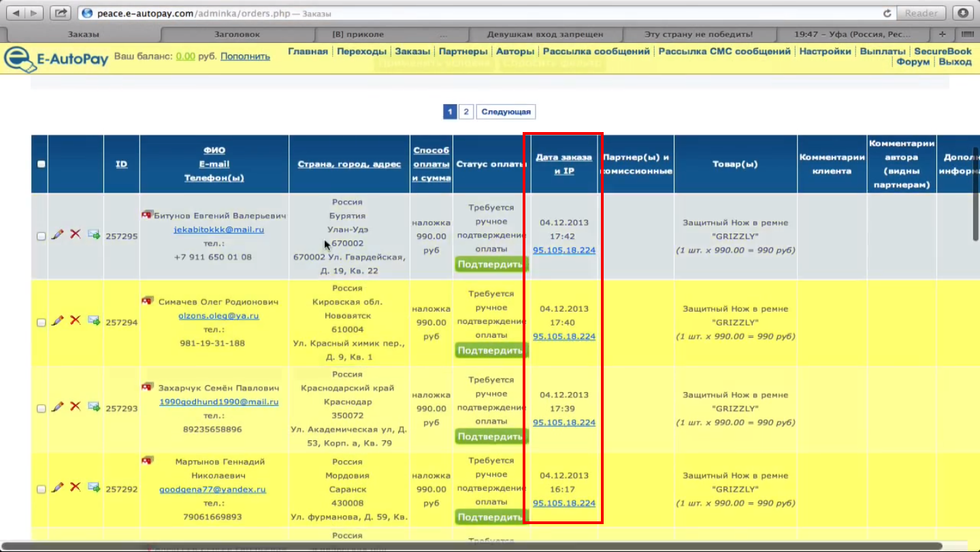Click edit pencil icon for order 257295

tap(58, 234)
